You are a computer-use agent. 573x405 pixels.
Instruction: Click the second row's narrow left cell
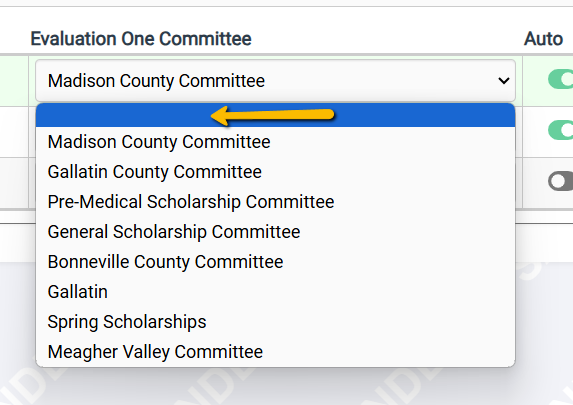pos(14,132)
